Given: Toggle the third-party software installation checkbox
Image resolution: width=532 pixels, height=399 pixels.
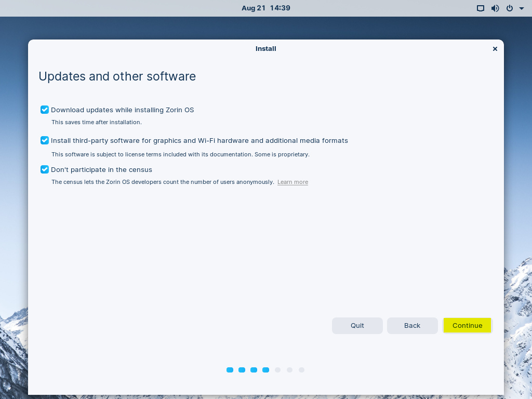Looking at the screenshot, I should (45, 140).
